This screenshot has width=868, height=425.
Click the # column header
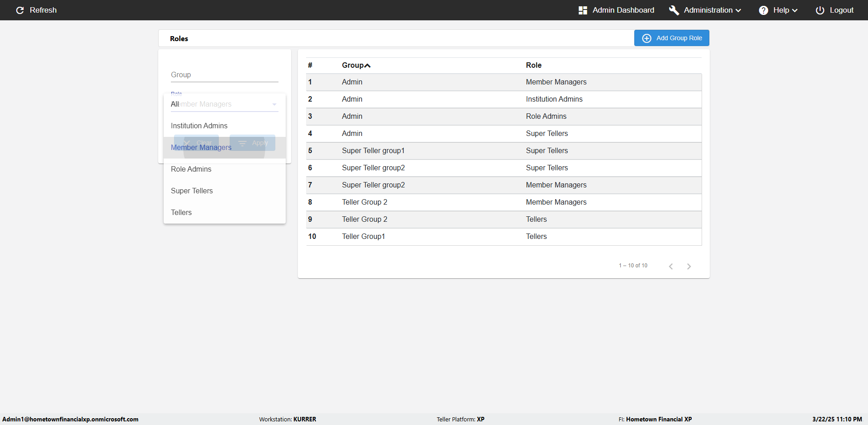[310, 65]
